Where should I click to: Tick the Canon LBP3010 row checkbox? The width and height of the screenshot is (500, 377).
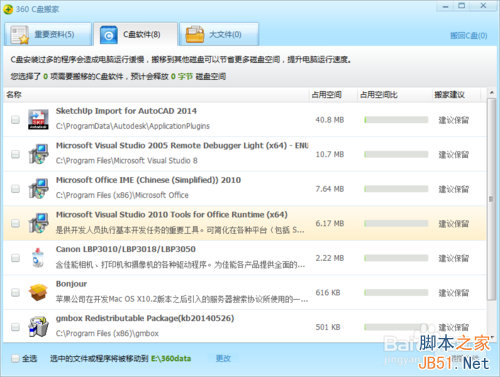click(15, 258)
